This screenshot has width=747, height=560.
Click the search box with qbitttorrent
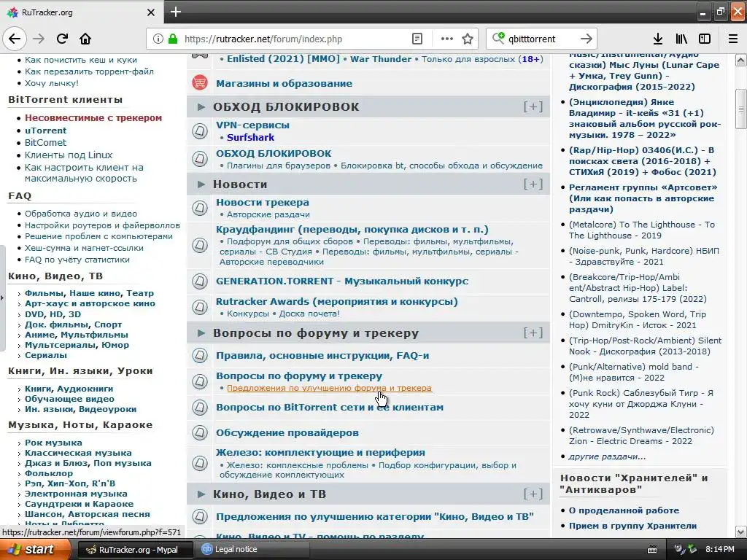click(x=541, y=39)
